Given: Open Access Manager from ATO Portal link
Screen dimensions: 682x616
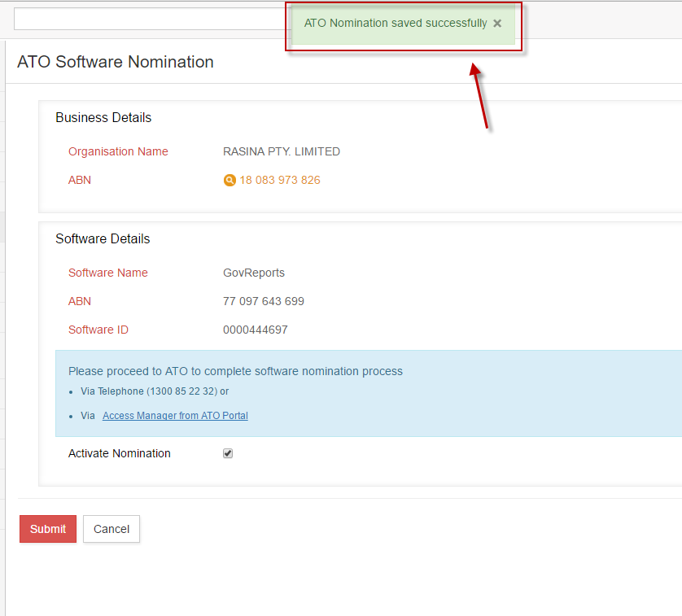Looking at the screenshot, I should tap(175, 416).
